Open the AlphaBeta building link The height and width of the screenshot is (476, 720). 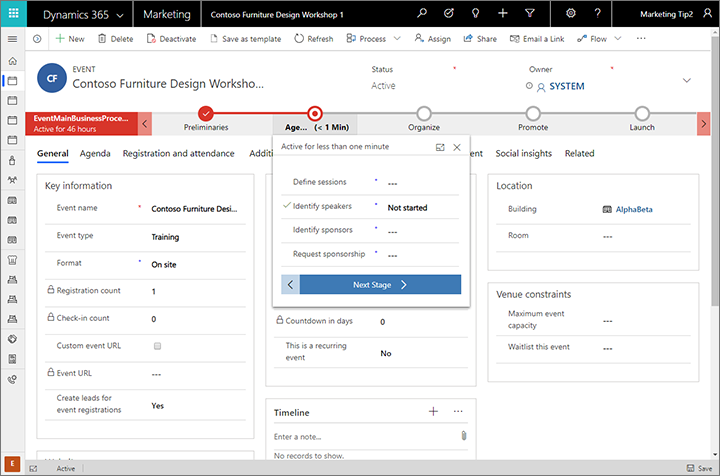tap(634, 210)
